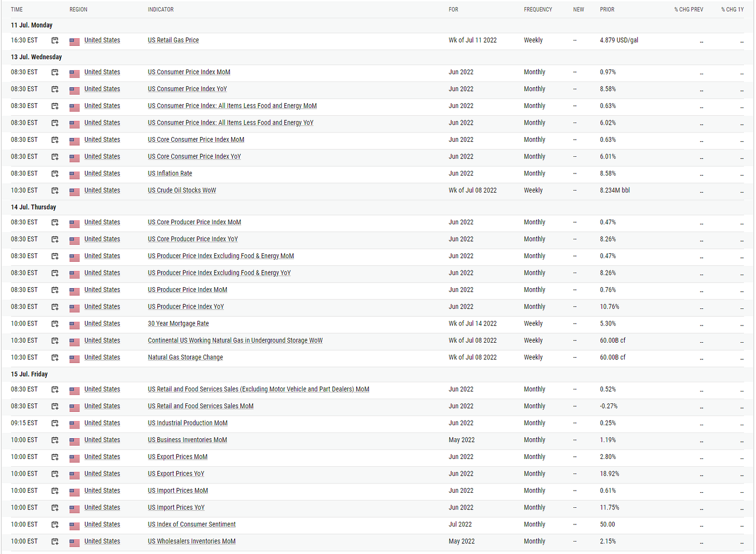Open US Index of Consumer Sentiment link
The image size is (756, 554).
[192, 524]
